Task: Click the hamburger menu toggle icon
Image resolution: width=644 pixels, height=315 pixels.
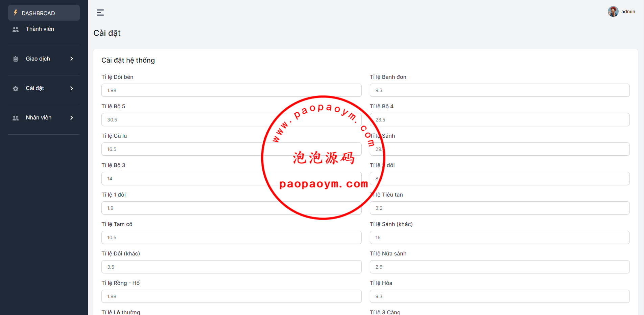Action: (x=100, y=13)
